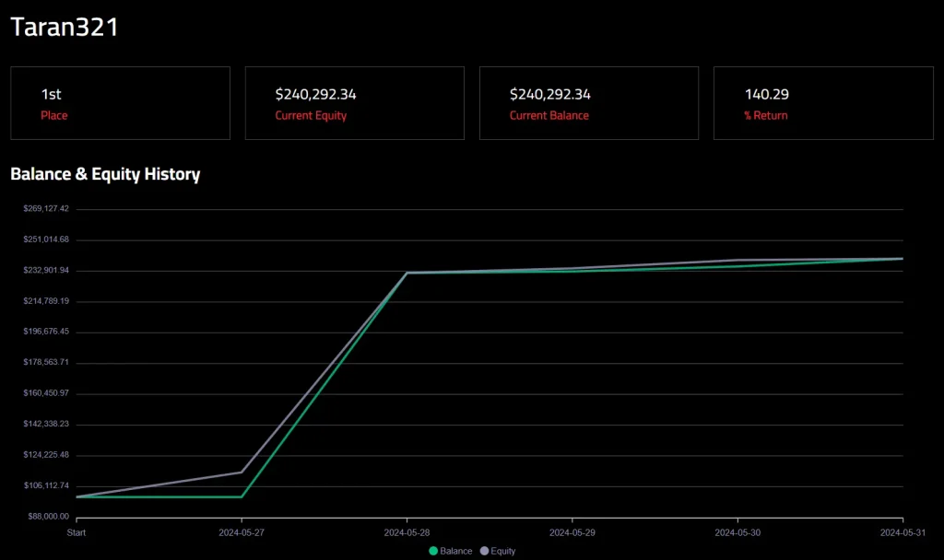This screenshot has height=560, width=944.
Task: Click the $240,292.34 Current Equity card
Action: click(355, 103)
